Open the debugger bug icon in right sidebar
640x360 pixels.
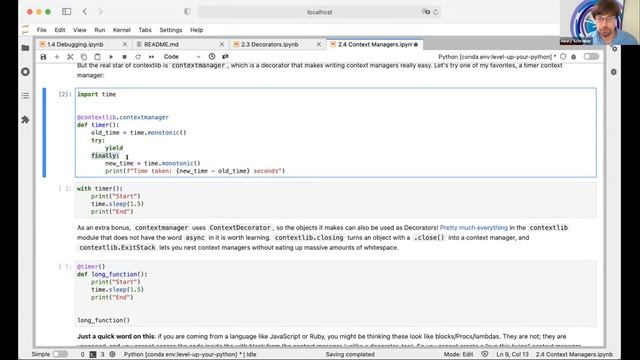pos(614,72)
